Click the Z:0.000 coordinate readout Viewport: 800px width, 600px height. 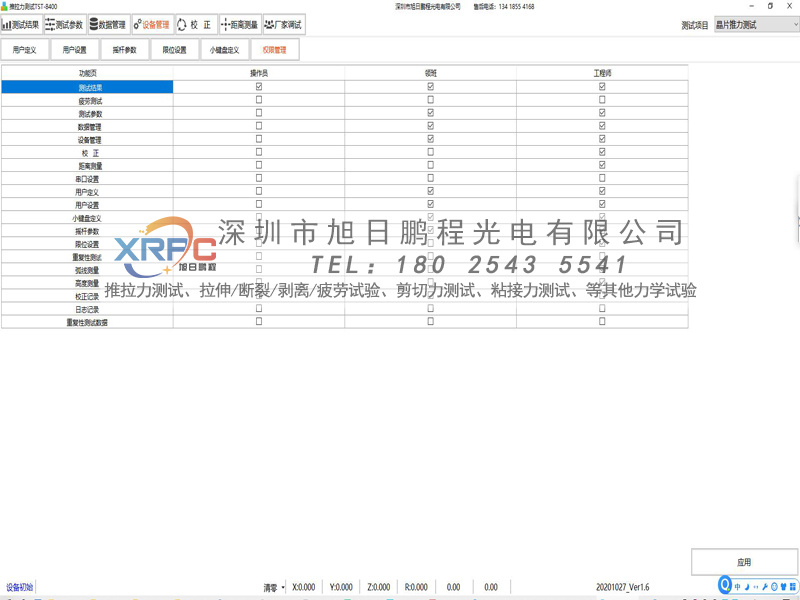click(379, 587)
